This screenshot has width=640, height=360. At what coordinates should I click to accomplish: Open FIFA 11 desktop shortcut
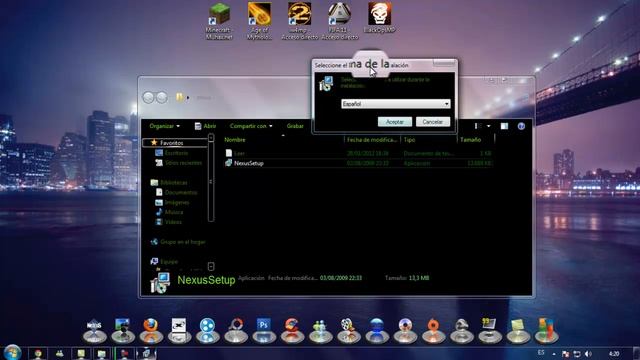coord(340,21)
